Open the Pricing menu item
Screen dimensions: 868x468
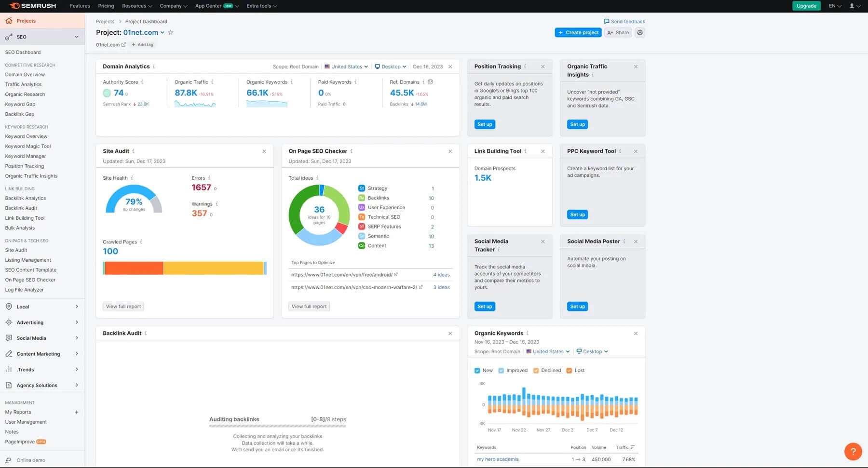106,6
